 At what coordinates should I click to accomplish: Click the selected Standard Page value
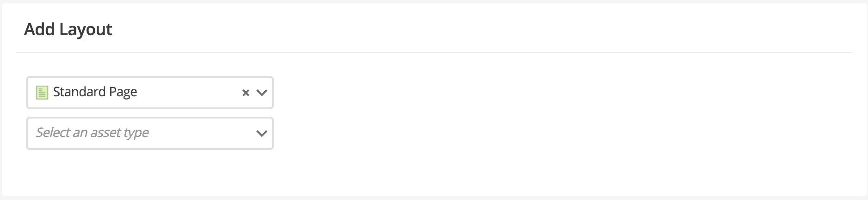point(95,92)
